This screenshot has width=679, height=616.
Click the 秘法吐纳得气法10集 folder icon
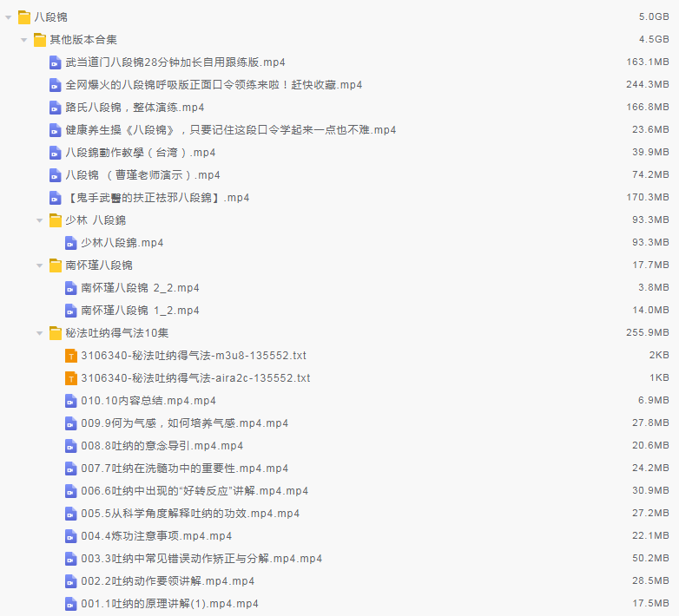pos(56,333)
